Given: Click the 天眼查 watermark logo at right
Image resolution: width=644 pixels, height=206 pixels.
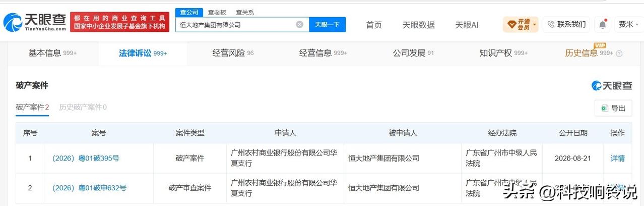Looking at the screenshot, I should [x=611, y=86].
